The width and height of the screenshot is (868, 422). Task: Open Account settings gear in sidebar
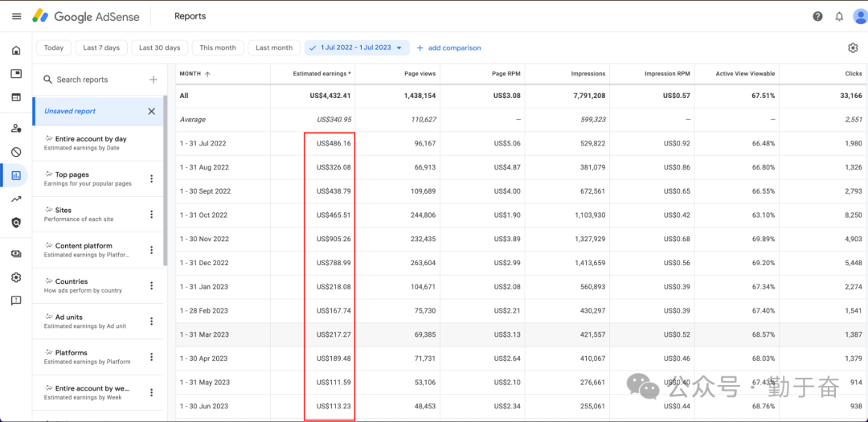point(16,277)
